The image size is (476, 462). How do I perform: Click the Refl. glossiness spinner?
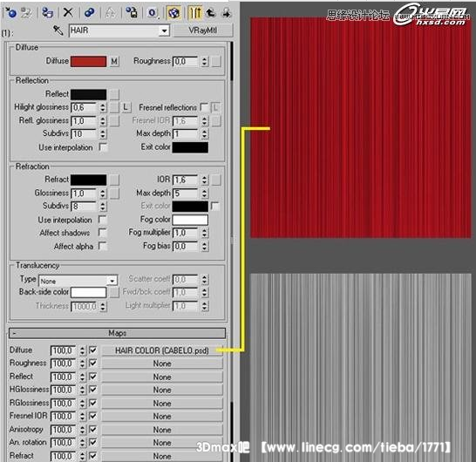point(103,121)
